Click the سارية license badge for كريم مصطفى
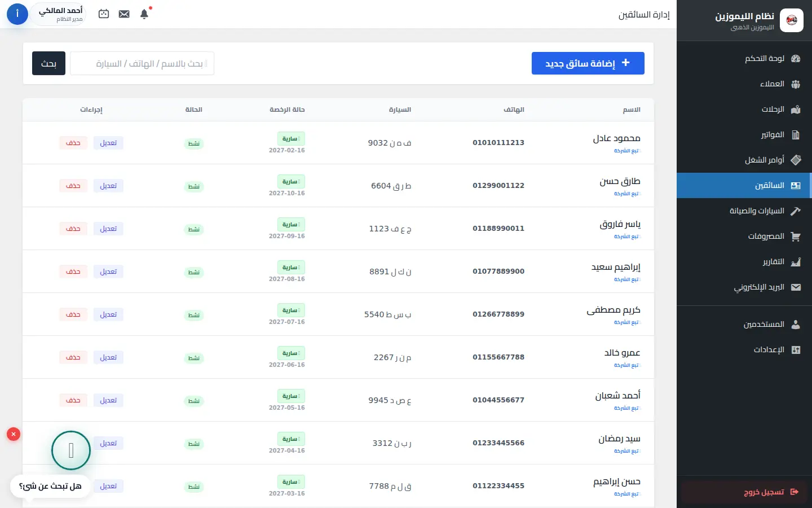The width and height of the screenshot is (812, 508). 290,310
